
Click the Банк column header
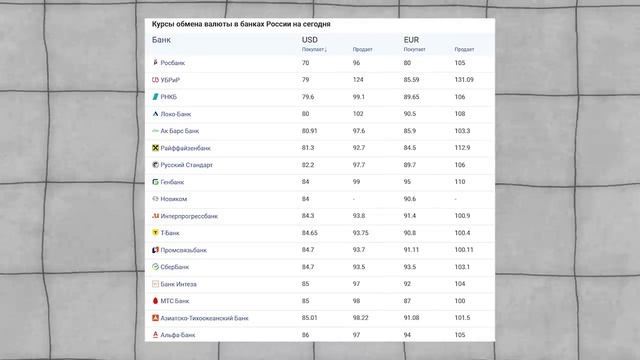click(x=161, y=40)
